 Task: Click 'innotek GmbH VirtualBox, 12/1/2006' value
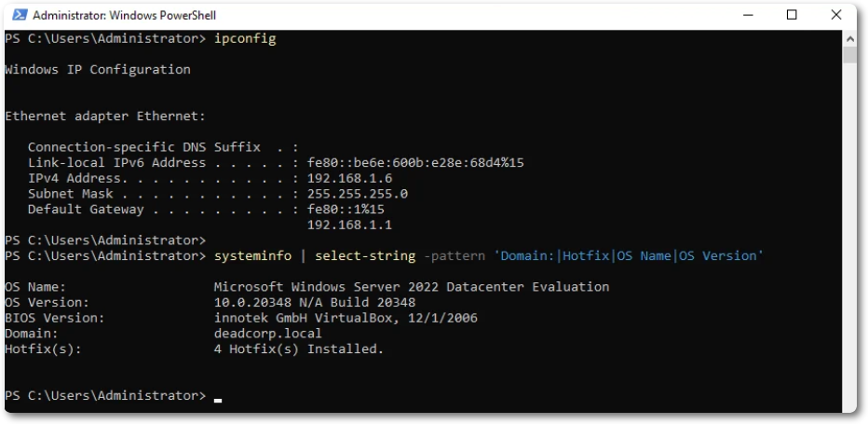346,318
